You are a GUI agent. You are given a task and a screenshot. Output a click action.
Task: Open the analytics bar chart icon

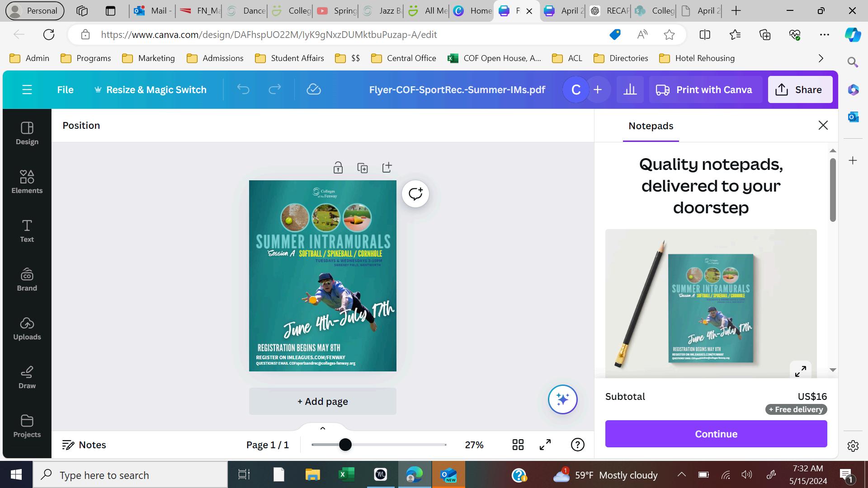click(630, 89)
